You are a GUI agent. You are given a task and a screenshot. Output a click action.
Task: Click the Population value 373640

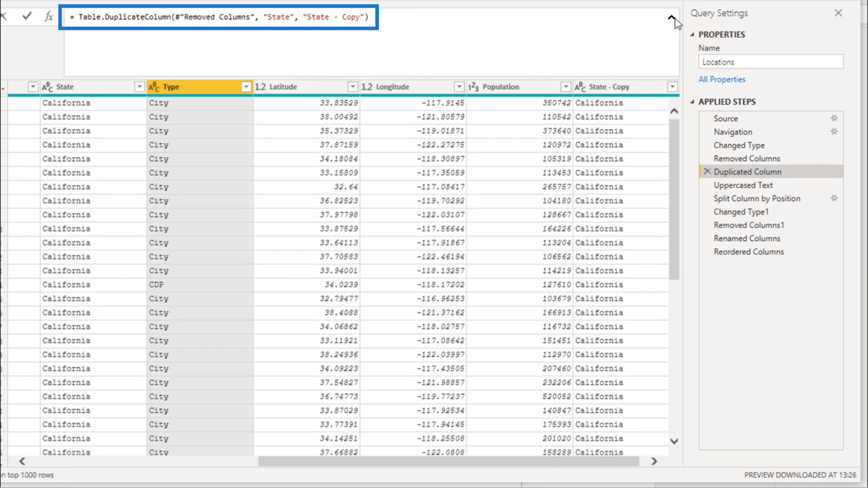click(557, 131)
